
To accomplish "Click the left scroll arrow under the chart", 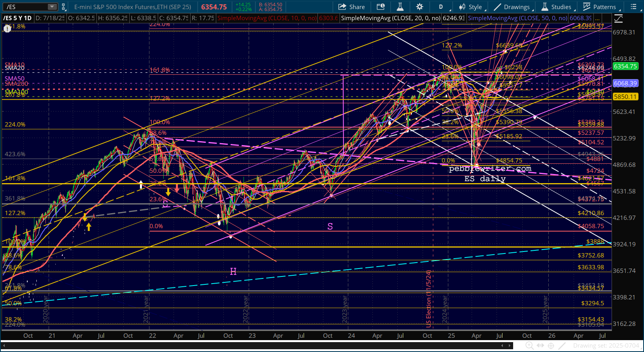I will click(502, 345).
